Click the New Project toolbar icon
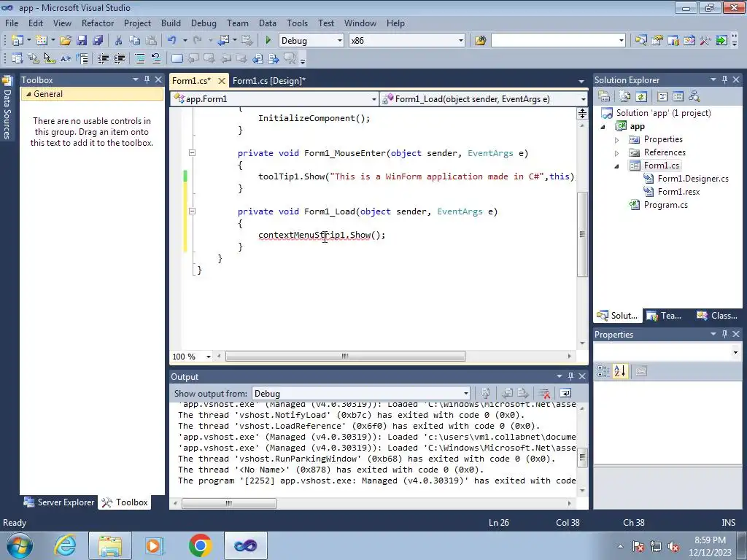Screen dimensions: 747x560 tap(18, 41)
